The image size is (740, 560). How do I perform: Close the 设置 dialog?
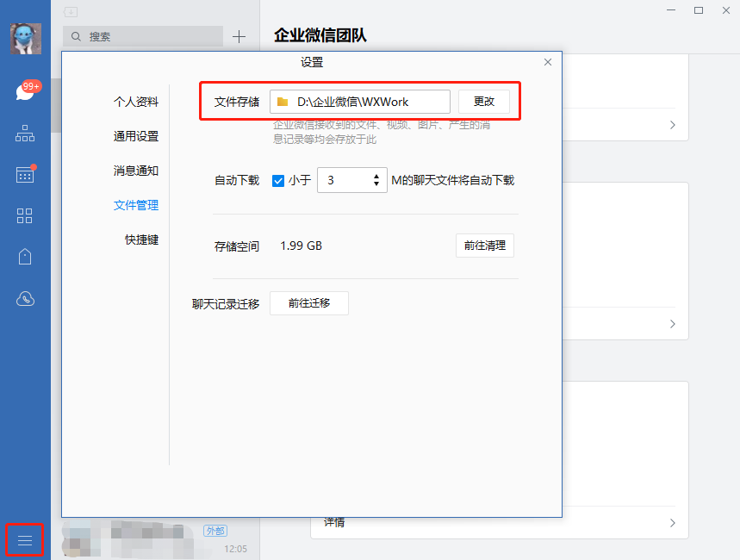(548, 62)
